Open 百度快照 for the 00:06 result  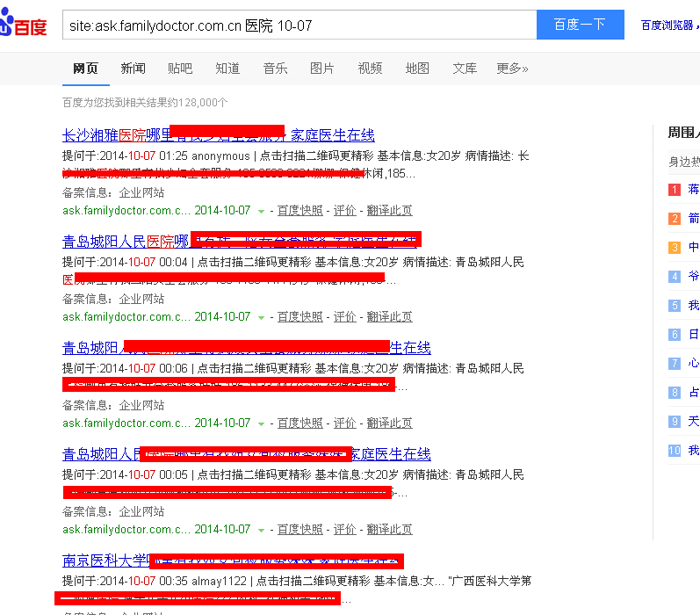(300, 423)
